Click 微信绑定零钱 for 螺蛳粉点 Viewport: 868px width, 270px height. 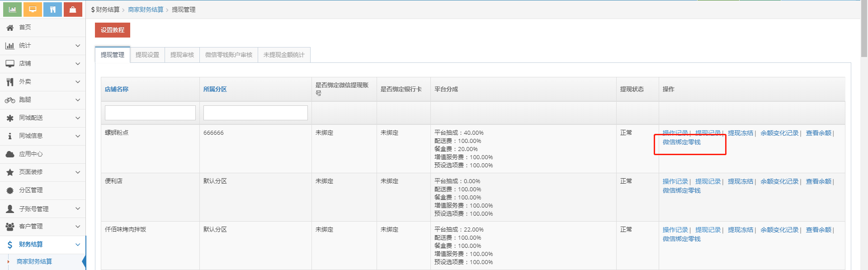click(x=681, y=142)
